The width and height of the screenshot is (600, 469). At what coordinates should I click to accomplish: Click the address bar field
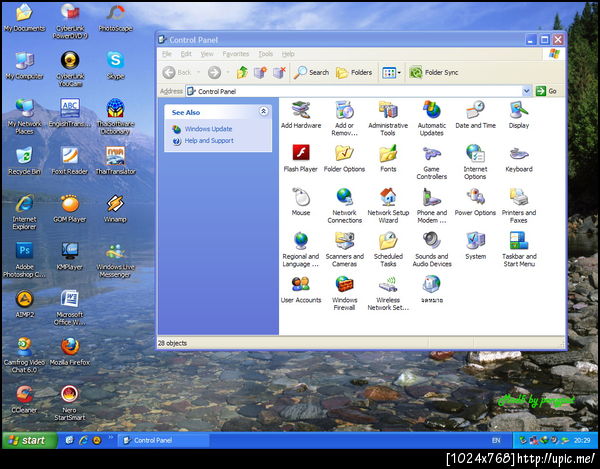pyautogui.click(x=354, y=91)
